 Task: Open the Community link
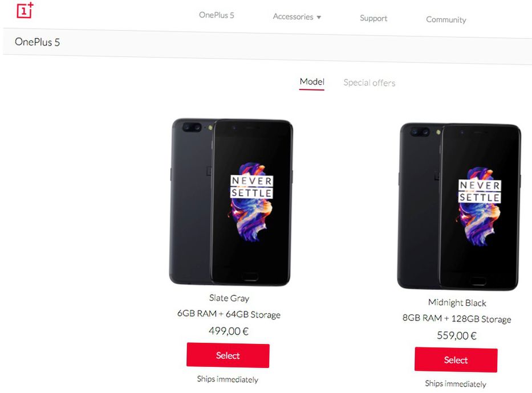pyautogui.click(x=446, y=19)
